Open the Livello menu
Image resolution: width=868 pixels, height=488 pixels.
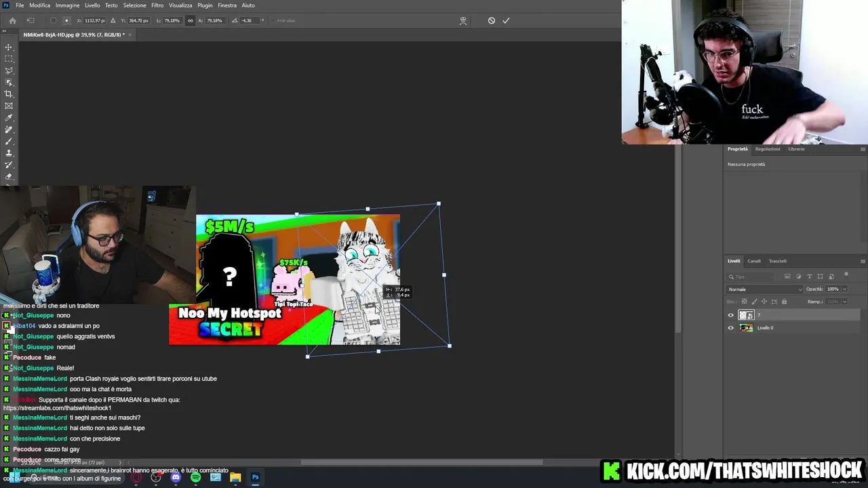click(x=92, y=5)
